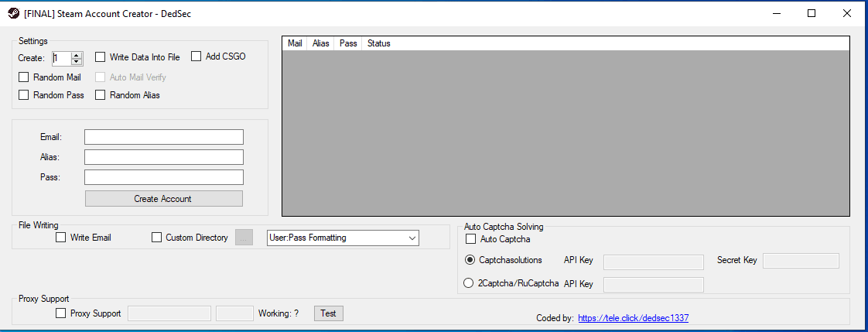Click the Alias column header

[320, 43]
